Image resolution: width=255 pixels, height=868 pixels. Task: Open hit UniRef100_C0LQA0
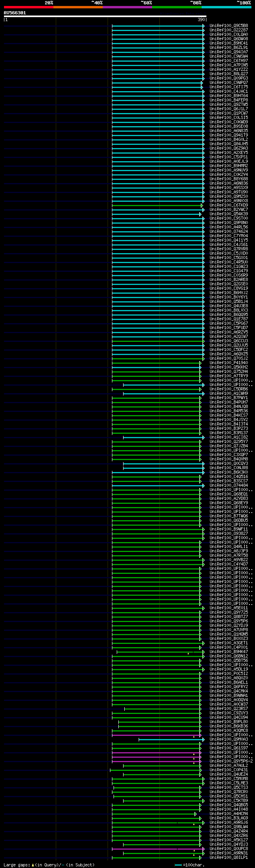coord(229,34)
